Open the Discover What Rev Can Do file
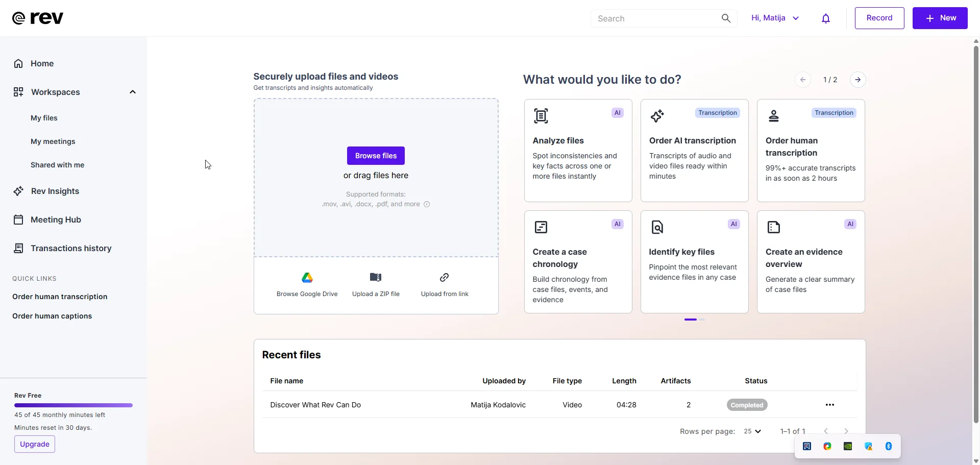Viewport: 980px width, 465px height. tap(315, 405)
